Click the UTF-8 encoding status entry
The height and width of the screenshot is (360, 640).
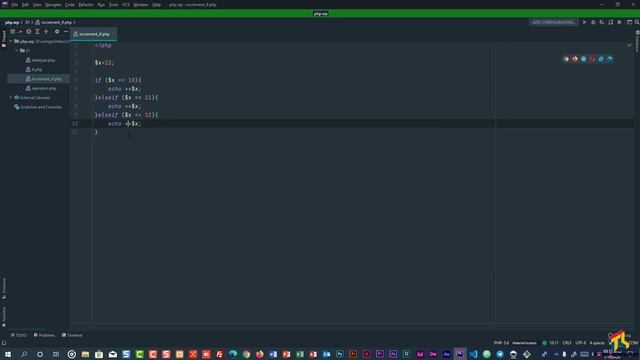[580, 343]
